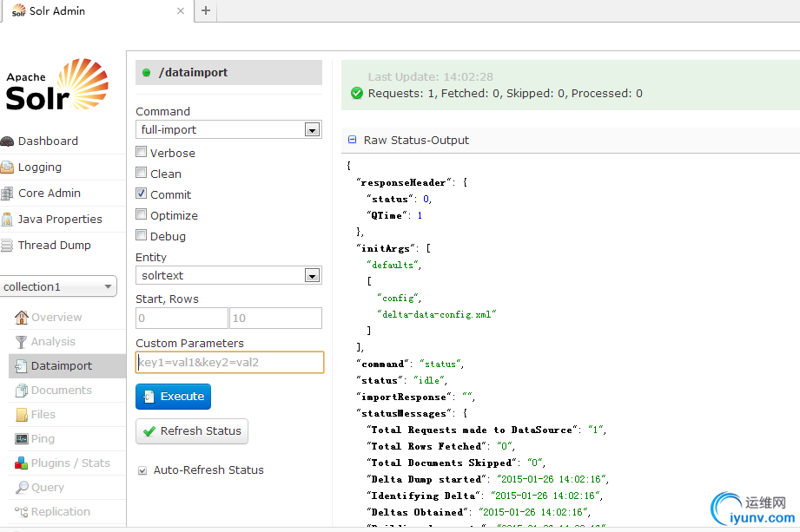Click the "idle" status value
This screenshot has height=532, width=800.
coord(429,380)
